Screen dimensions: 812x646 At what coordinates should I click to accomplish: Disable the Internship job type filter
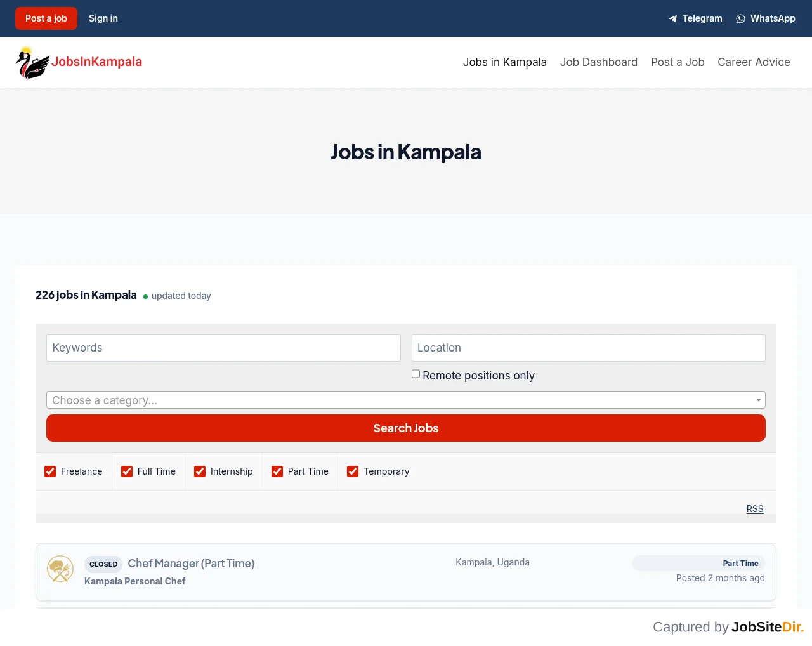point(200,471)
